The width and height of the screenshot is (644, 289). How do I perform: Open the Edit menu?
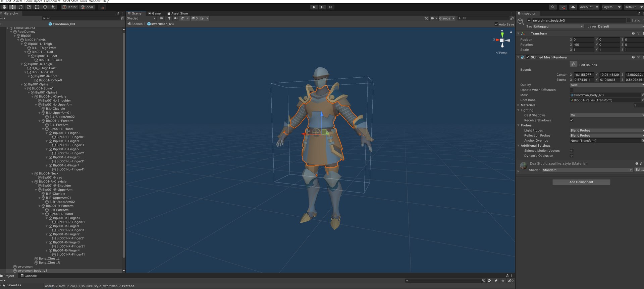[x=8, y=1]
